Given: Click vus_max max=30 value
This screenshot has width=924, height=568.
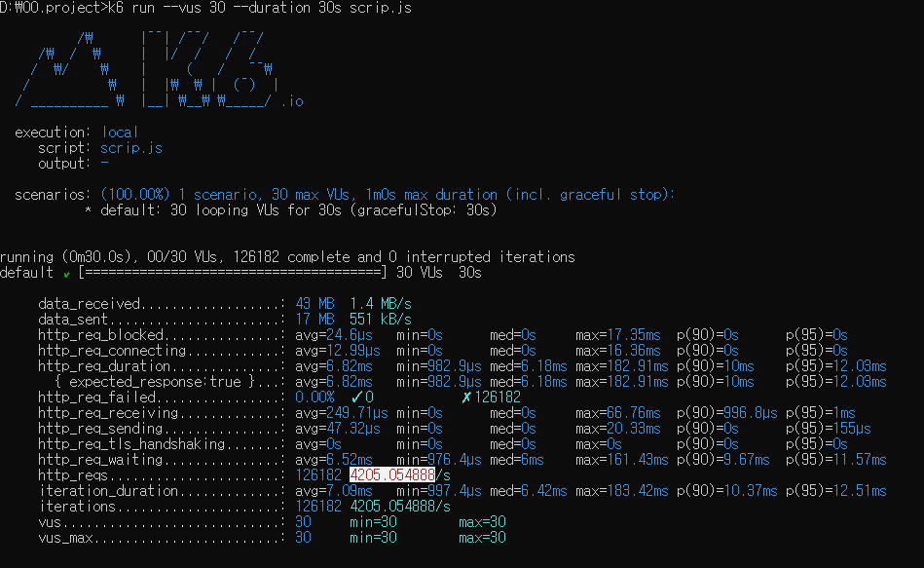Looking at the screenshot, I should tap(482, 538).
